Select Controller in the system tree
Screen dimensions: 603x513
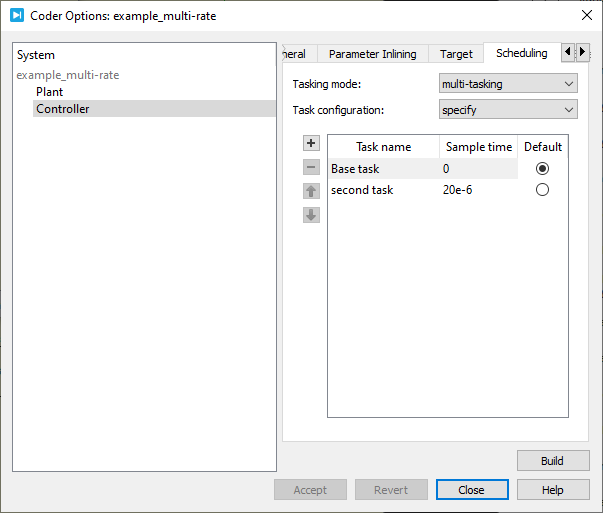point(63,109)
